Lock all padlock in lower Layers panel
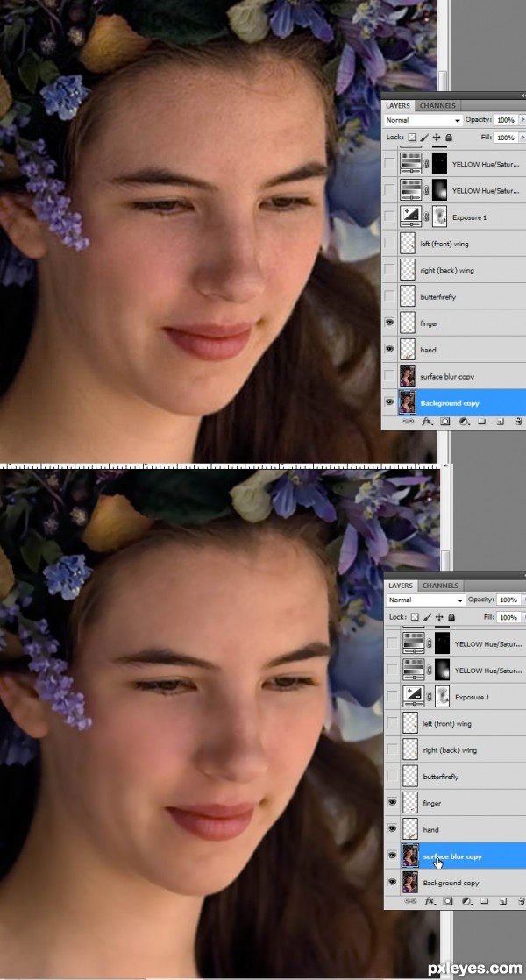The image size is (526, 980). pos(451,617)
